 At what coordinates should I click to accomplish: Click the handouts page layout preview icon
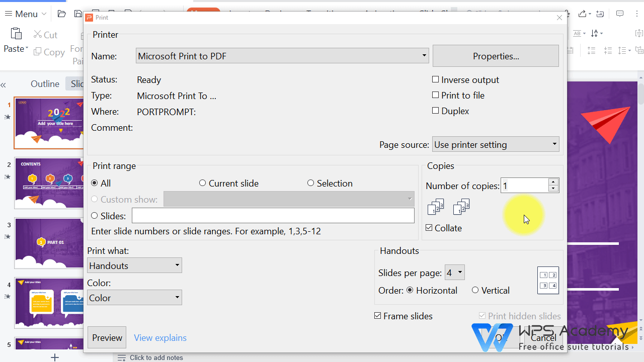pos(548,280)
